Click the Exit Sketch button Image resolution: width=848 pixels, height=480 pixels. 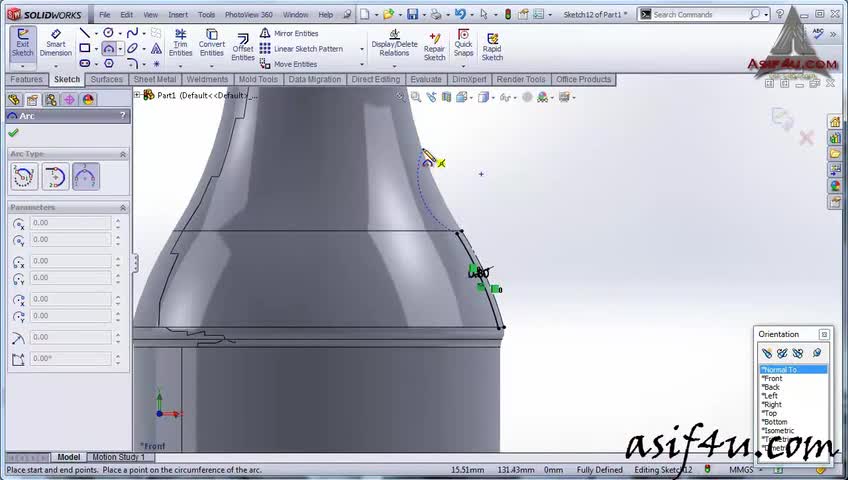(x=23, y=43)
